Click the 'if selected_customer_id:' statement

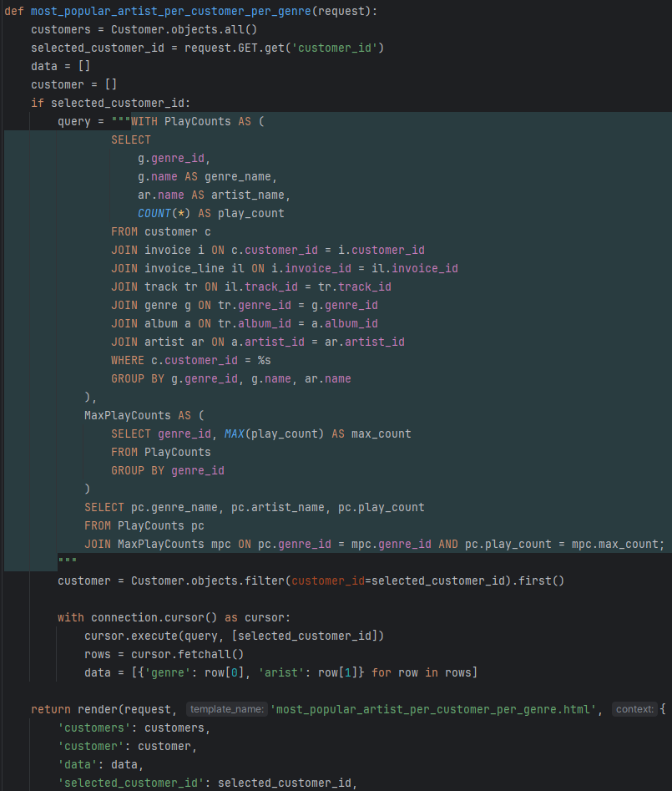pyautogui.click(x=110, y=104)
